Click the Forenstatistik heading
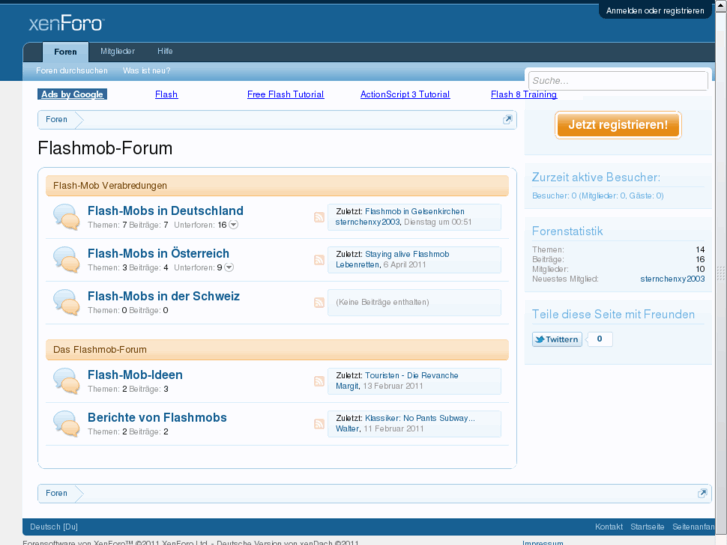The image size is (727, 545). pyautogui.click(x=568, y=231)
